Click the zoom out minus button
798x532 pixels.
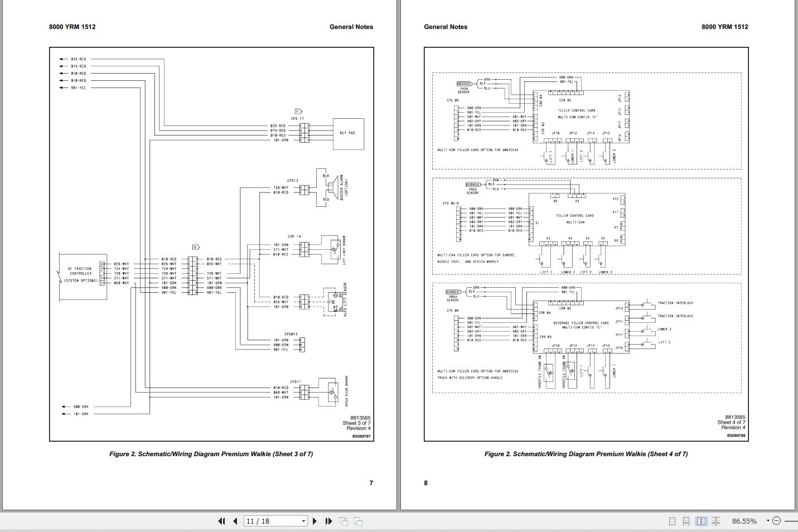777,521
